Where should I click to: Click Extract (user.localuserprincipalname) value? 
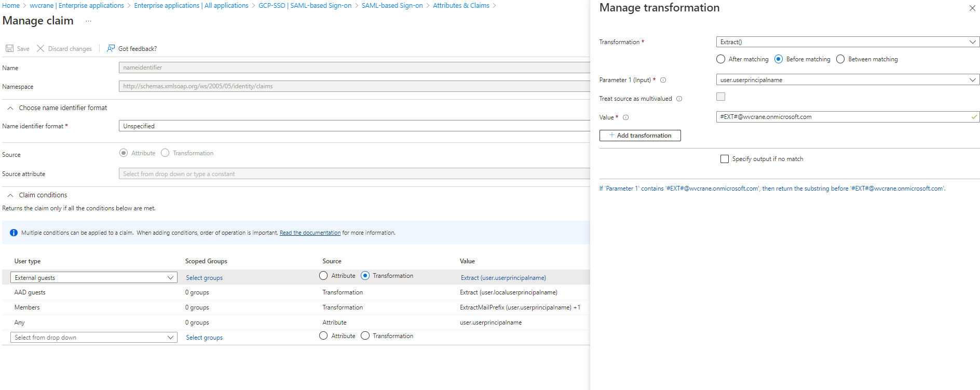508,292
